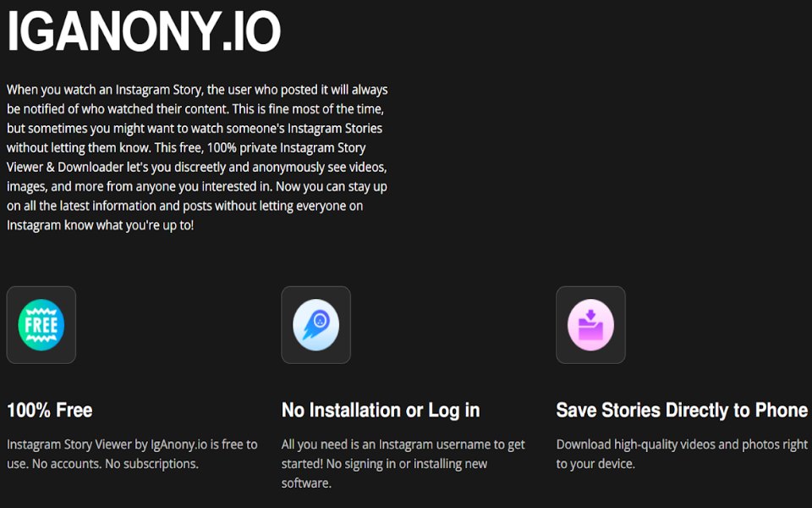Click the 'No accounts. No subscriptions.' text
This screenshot has width=812, height=508.
pos(116,464)
